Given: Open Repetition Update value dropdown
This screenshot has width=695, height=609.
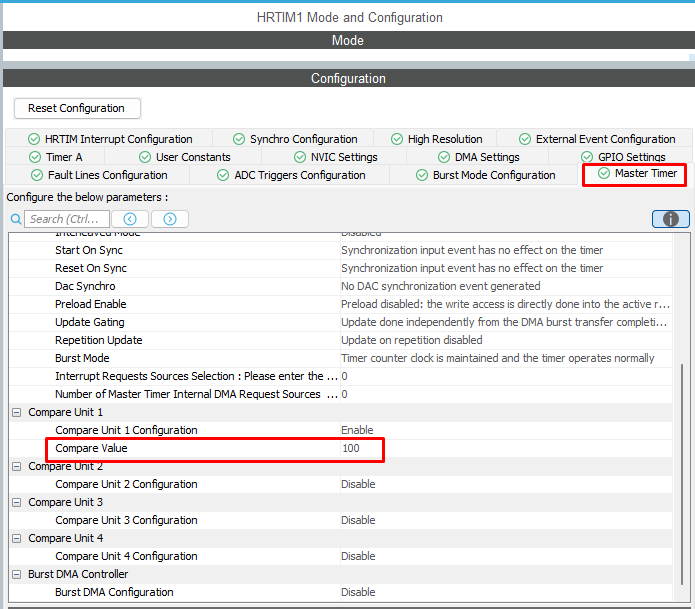Looking at the screenshot, I should point(506,340).
